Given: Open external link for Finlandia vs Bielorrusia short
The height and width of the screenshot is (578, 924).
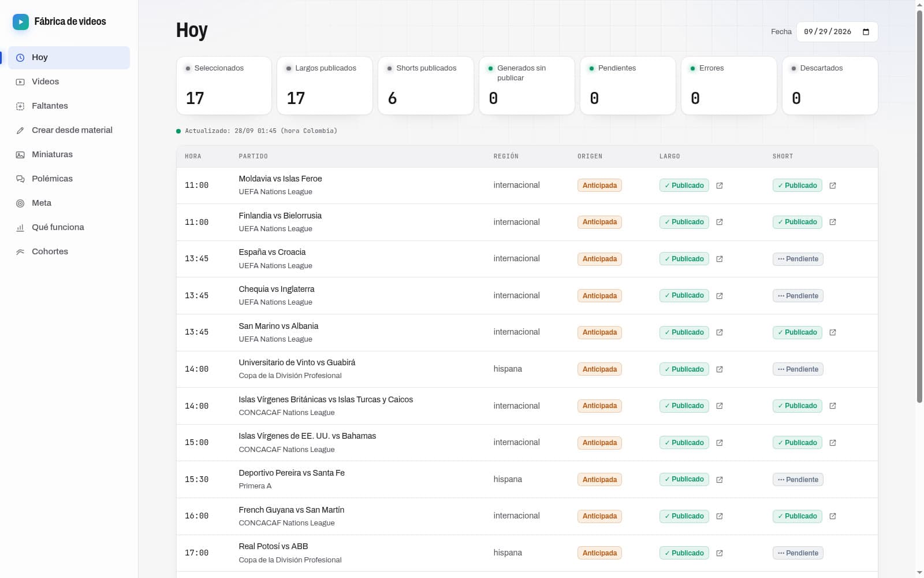Looking at the screenshot, I should (x=833, y=222).
